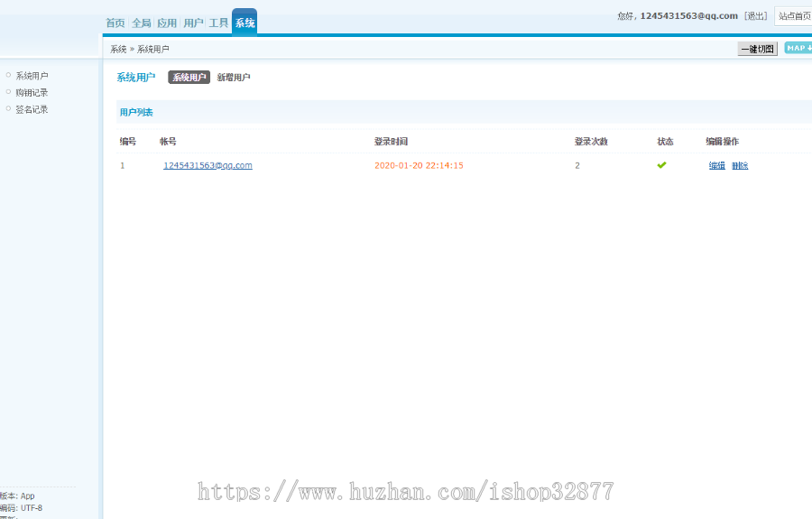This screenshot has width=812, height=519.
Task: Open the 首页 top navigation tab
Action: [115, 23]
